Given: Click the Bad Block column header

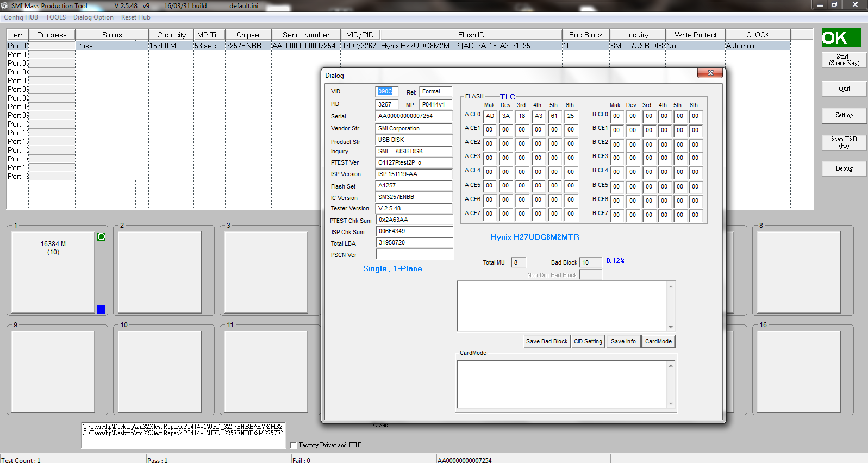Looking at the screenshot, I should pos(585,35).
